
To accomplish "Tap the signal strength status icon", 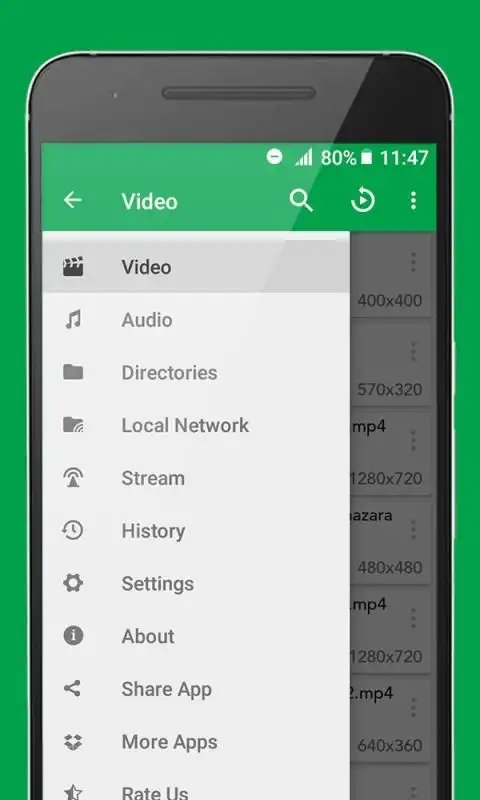I will click(x=304, y=158).
